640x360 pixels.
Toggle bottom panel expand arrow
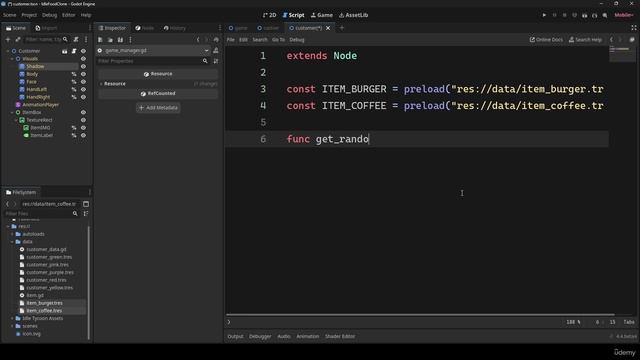[229, 322]
